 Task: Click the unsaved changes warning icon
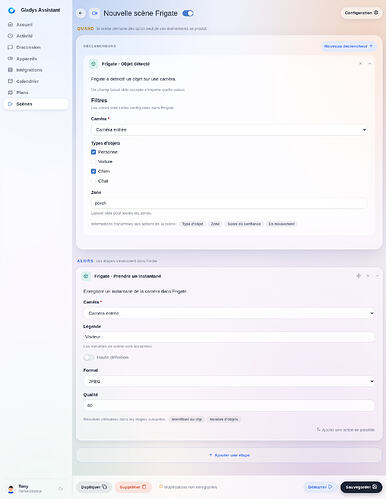point(161,487)
